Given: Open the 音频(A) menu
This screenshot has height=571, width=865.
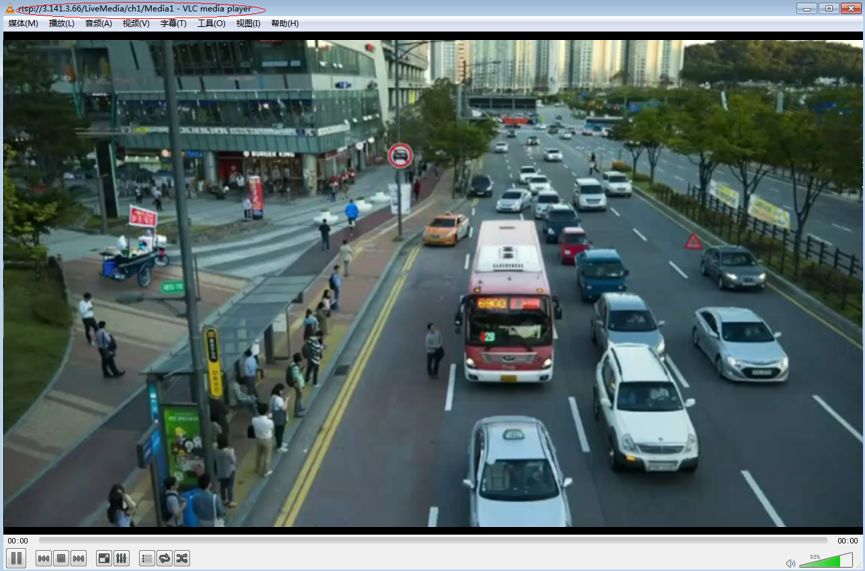Looking at the screenshot, I should [x=99, y=23].
